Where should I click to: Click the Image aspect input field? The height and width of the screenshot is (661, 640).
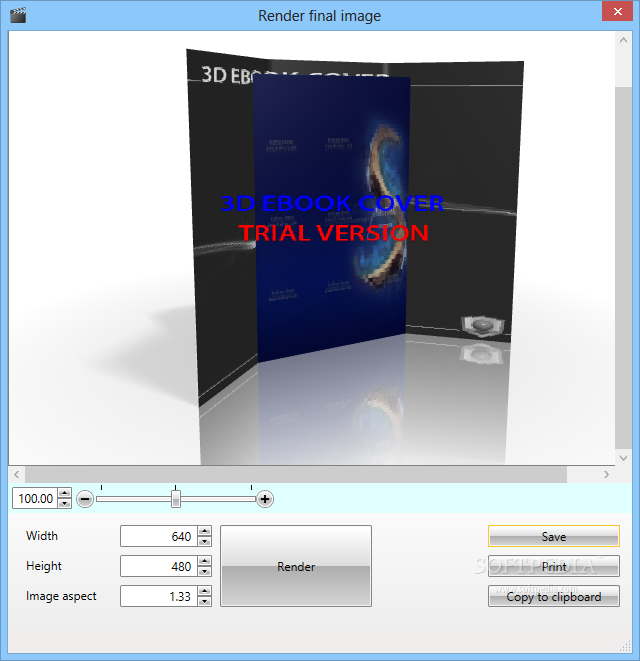[159, 596]
